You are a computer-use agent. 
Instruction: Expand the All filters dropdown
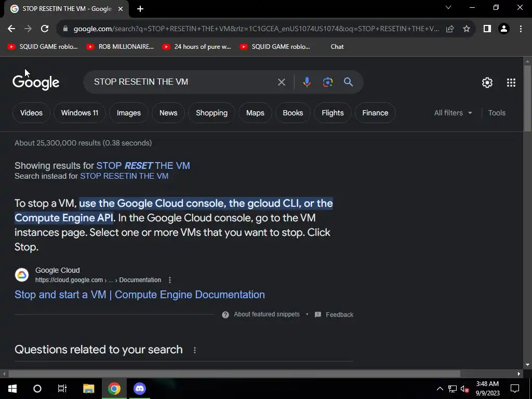coord(453,113)
